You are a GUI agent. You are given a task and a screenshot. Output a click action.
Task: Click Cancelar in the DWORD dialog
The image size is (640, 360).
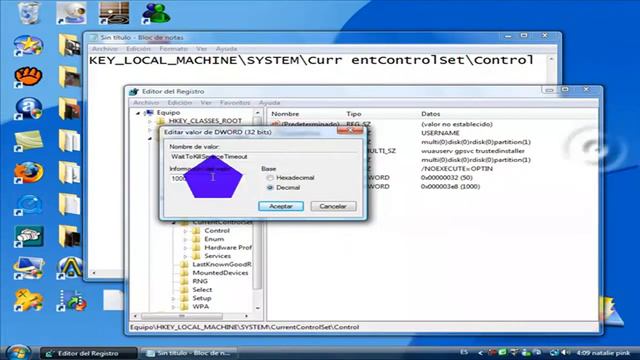333,207
